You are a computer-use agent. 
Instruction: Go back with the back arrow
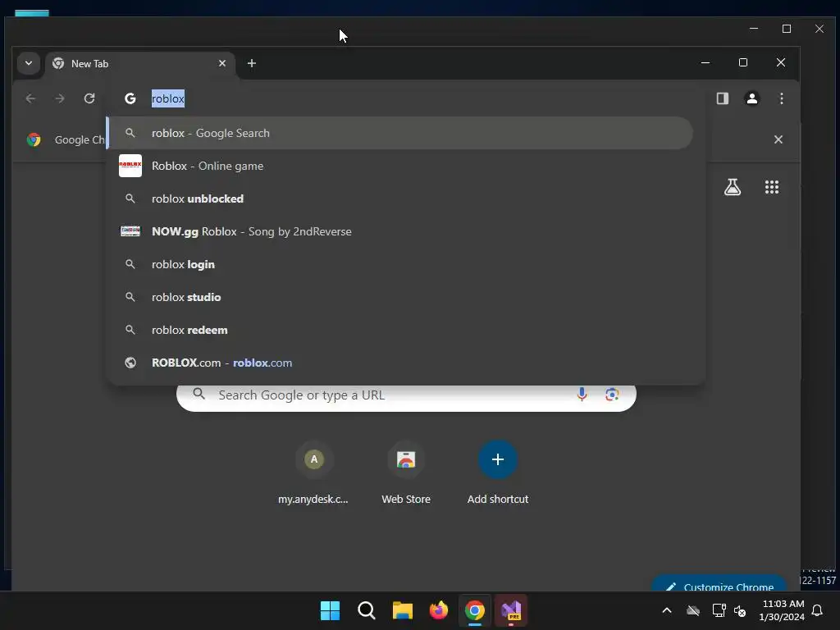pos(30,98)
